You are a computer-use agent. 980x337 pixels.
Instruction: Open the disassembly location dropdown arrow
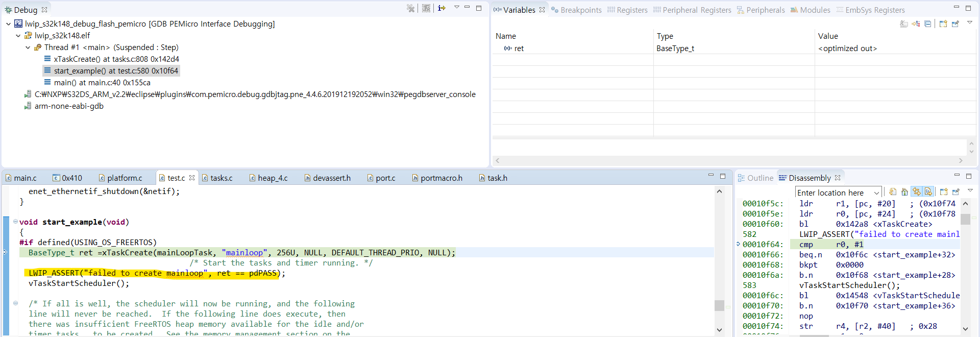pyautogui.click(x=877, y=193)
